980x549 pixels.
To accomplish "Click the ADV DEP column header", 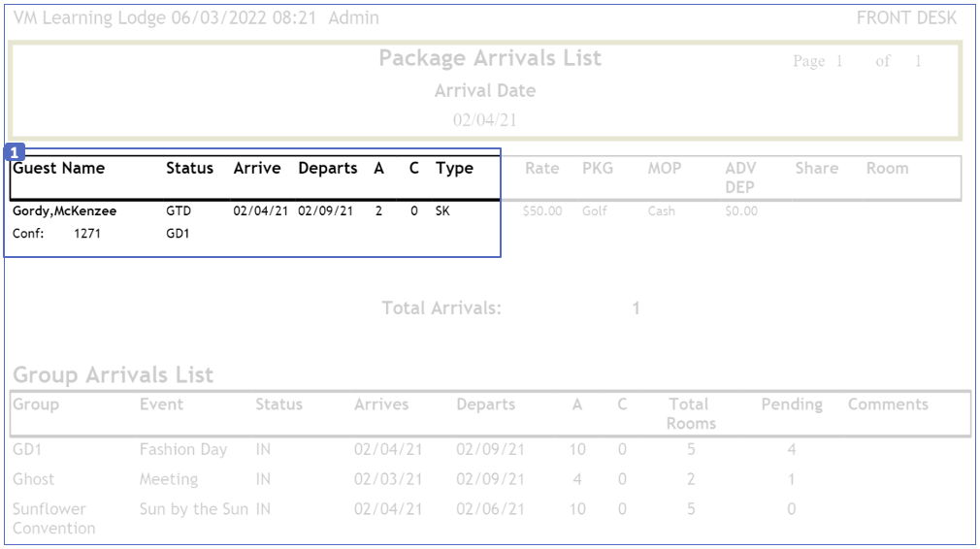I will tap(740, 177).
